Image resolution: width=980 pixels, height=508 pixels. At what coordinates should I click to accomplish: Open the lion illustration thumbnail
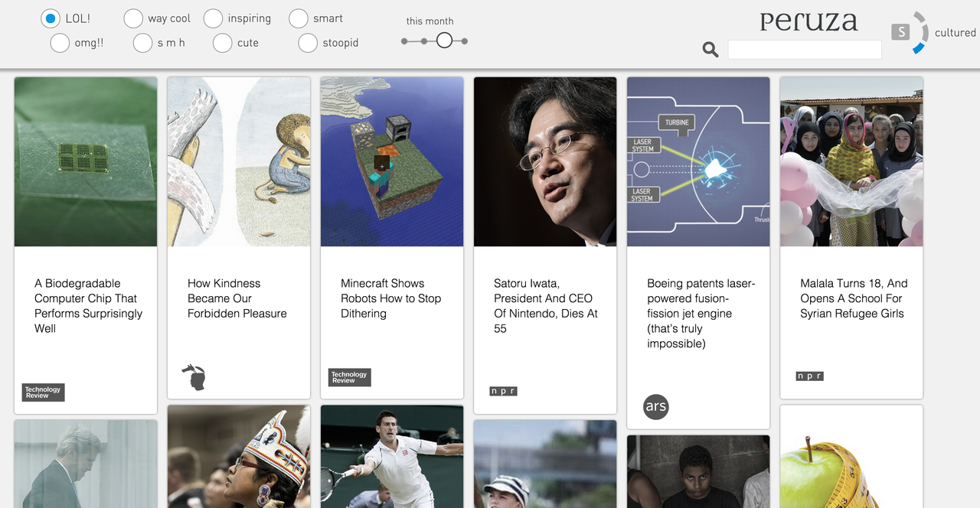tap(239, 161)
